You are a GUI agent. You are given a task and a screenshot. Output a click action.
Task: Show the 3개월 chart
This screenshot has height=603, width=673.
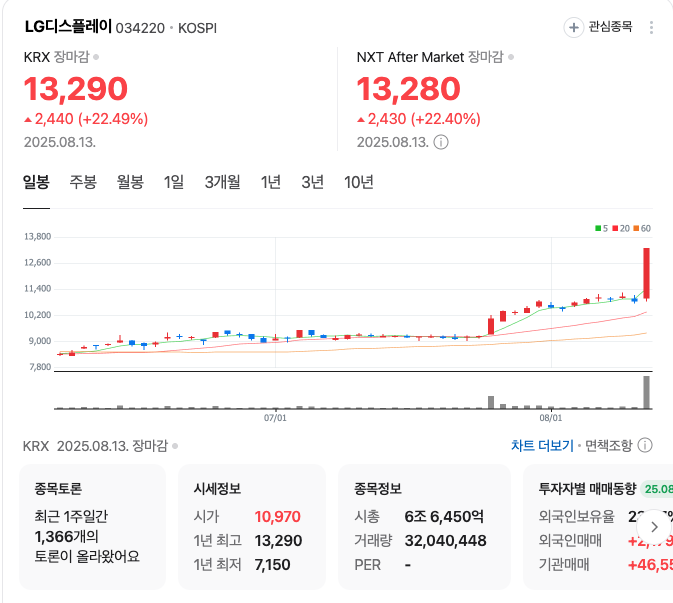click(x=222, y=182)
